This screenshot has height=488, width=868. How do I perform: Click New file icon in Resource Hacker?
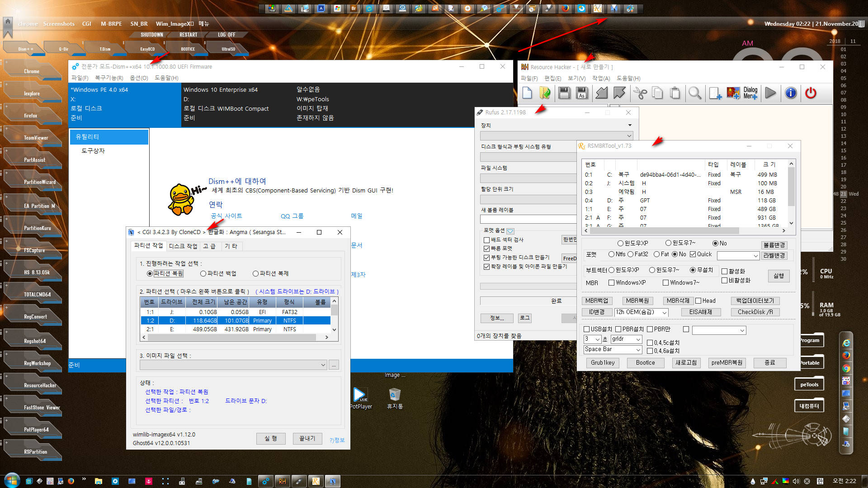tap(527, 93)
